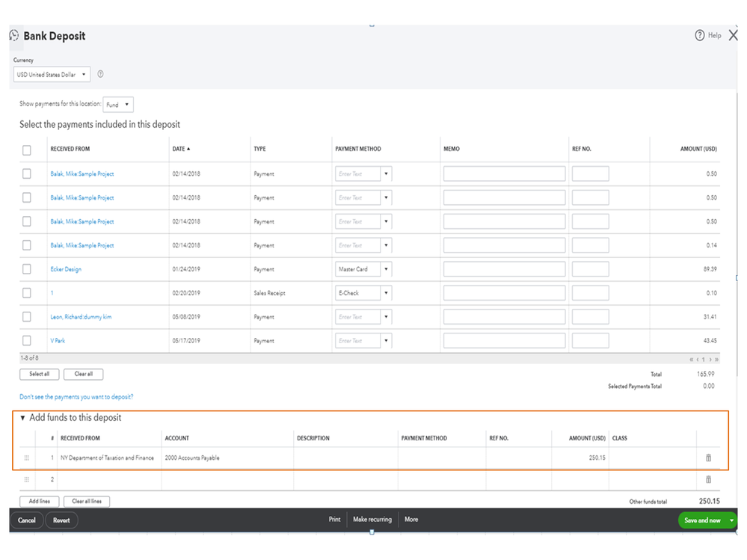
Task: Click Ref No. field for V Park row
Action: coord(590,340)
